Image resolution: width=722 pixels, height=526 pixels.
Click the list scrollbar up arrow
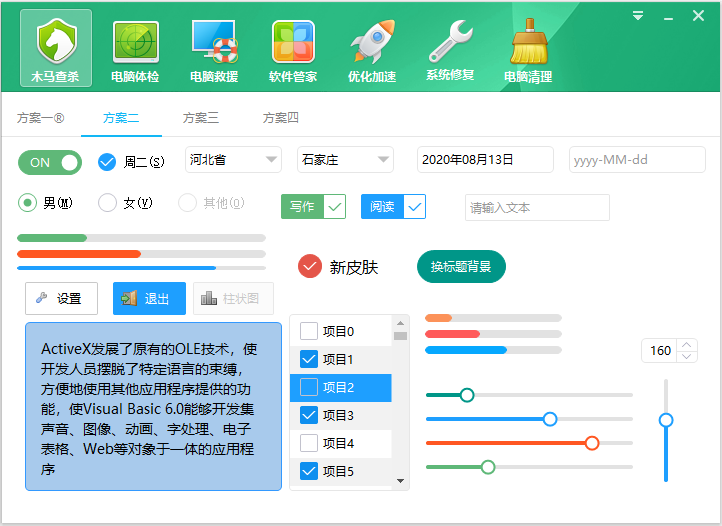pos(400,323)
